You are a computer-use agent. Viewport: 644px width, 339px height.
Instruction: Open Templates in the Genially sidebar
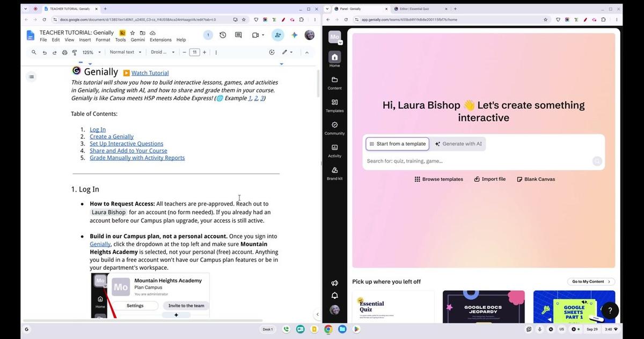pos(334,105)
